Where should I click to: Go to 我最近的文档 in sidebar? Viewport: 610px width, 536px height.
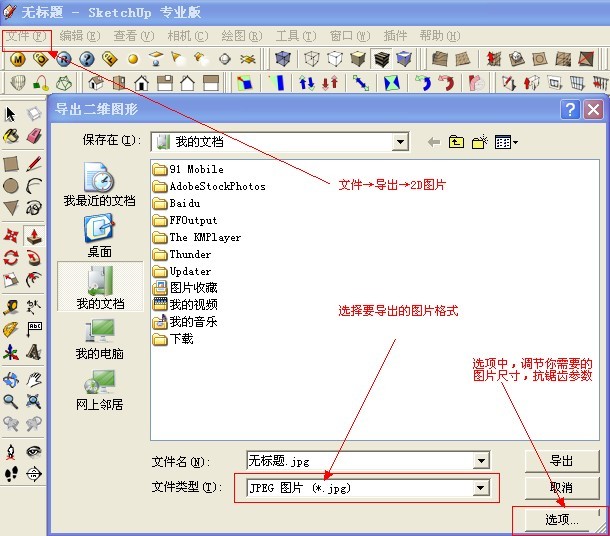(x=100, y=185)
